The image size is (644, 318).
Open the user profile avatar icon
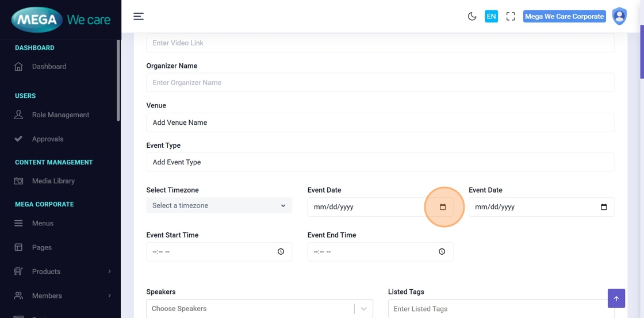click(619, 16)
